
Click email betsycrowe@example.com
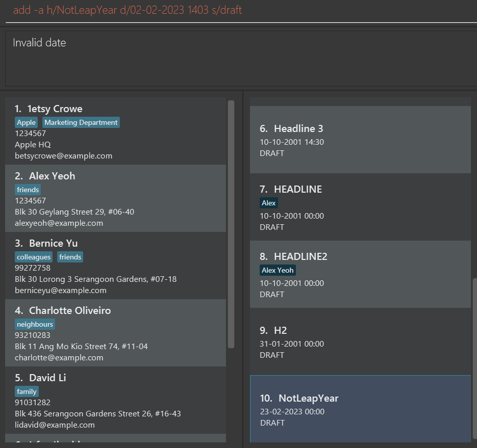[x=64, y=156]
